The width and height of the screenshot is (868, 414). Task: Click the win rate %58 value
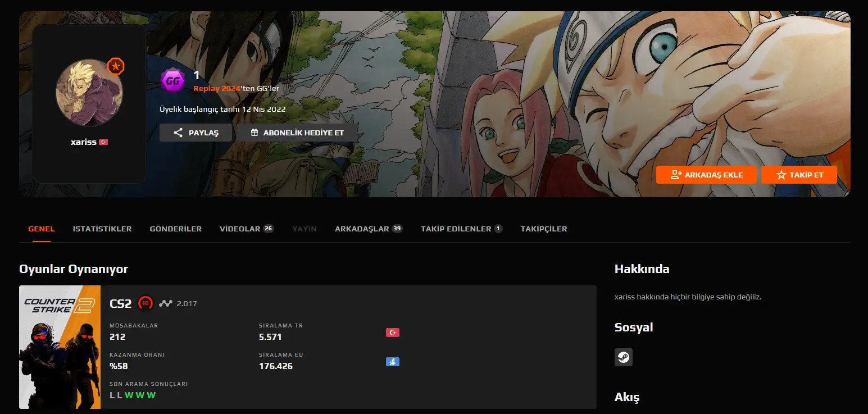point(119,366)
